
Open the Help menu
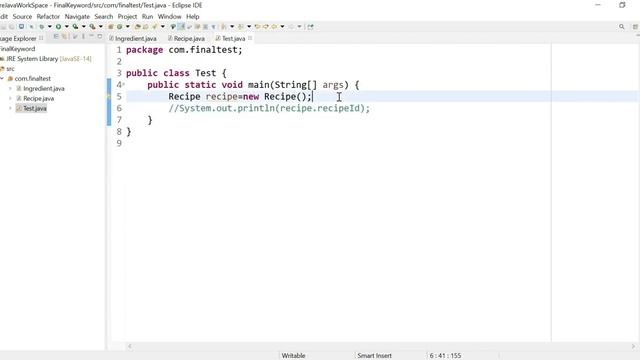point(193,17)
